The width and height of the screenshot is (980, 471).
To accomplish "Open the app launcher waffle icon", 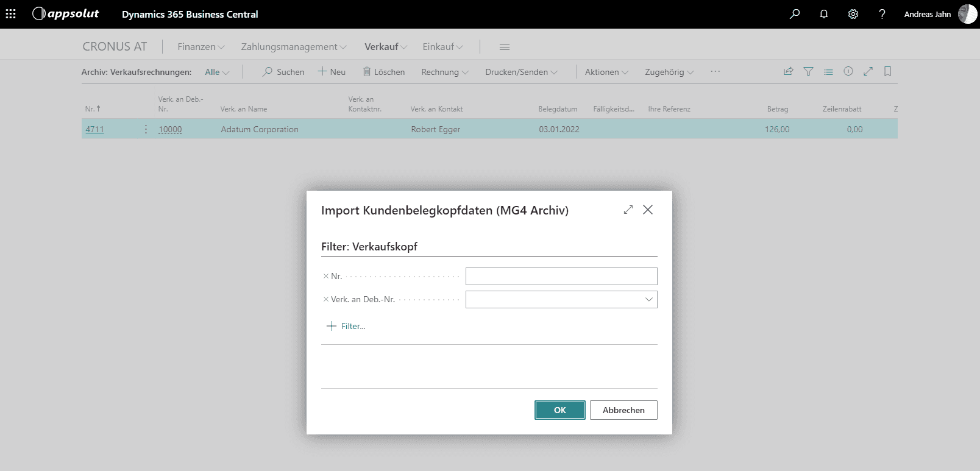I will coord(11,14).
